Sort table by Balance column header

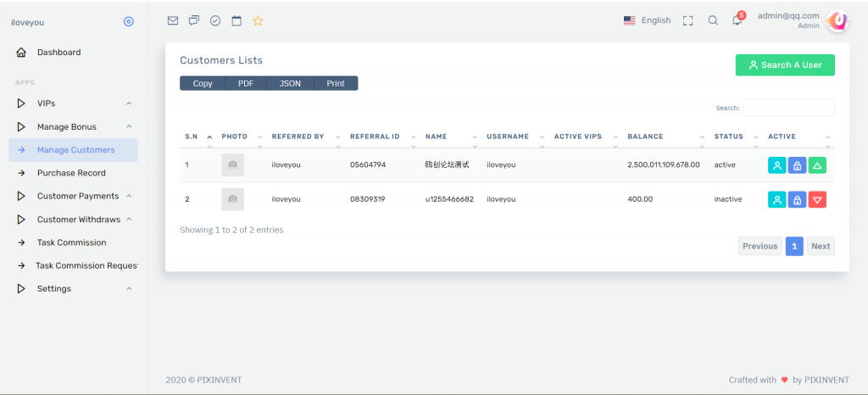tap(645, 136)
